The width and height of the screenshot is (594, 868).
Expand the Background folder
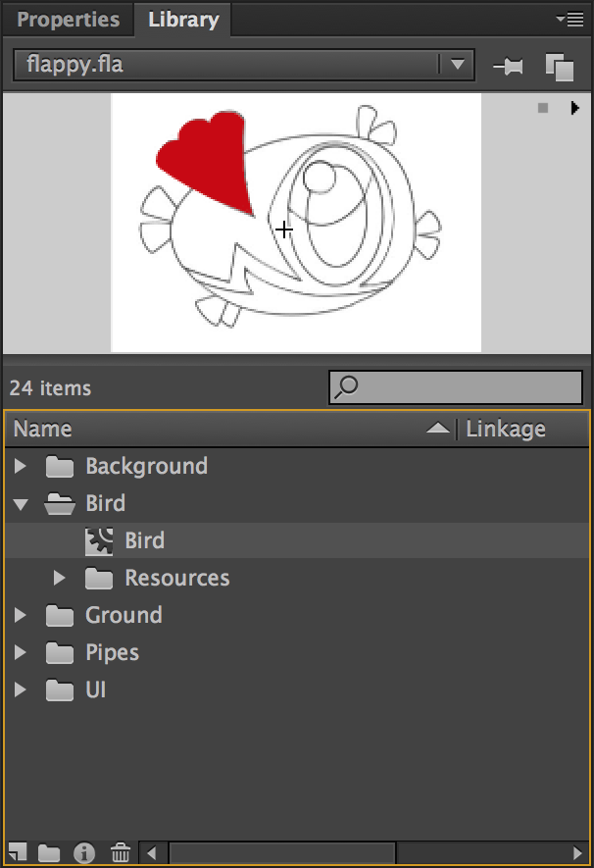pos(21,466)
